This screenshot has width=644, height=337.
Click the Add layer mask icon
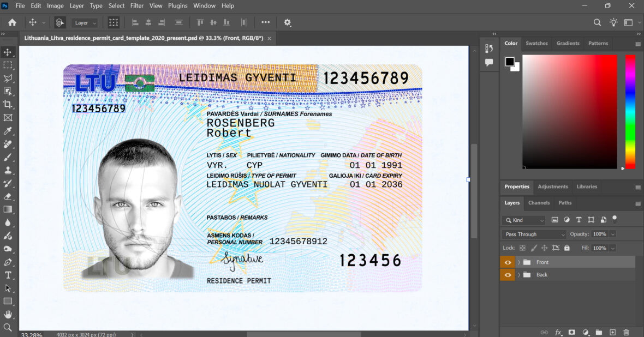point(571,332)
